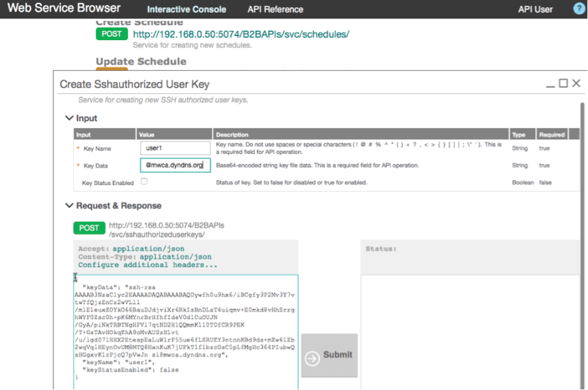
Task: Click inside the JSON request body textarea
Action: 186,332
